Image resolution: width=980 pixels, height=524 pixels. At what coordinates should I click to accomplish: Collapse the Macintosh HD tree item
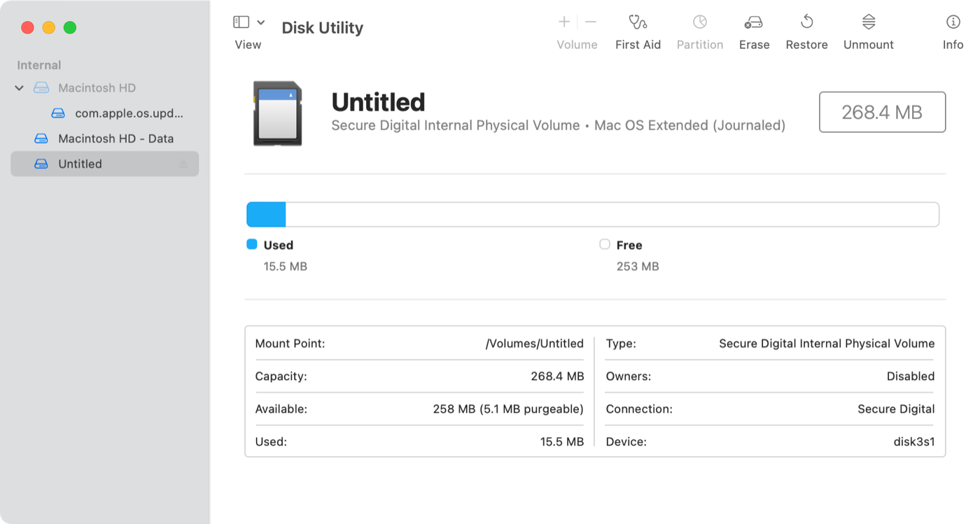click(x=20, y=88)
